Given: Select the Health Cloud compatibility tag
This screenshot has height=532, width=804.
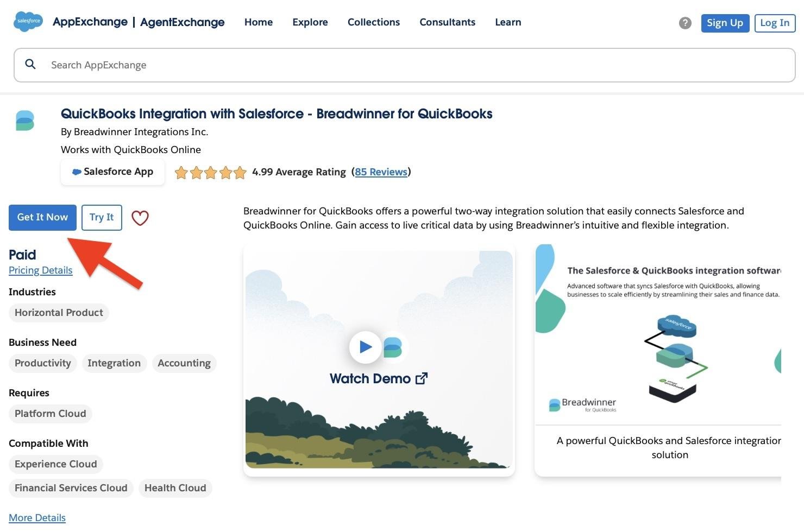Looking at the screenshot, I should point(175,487).
